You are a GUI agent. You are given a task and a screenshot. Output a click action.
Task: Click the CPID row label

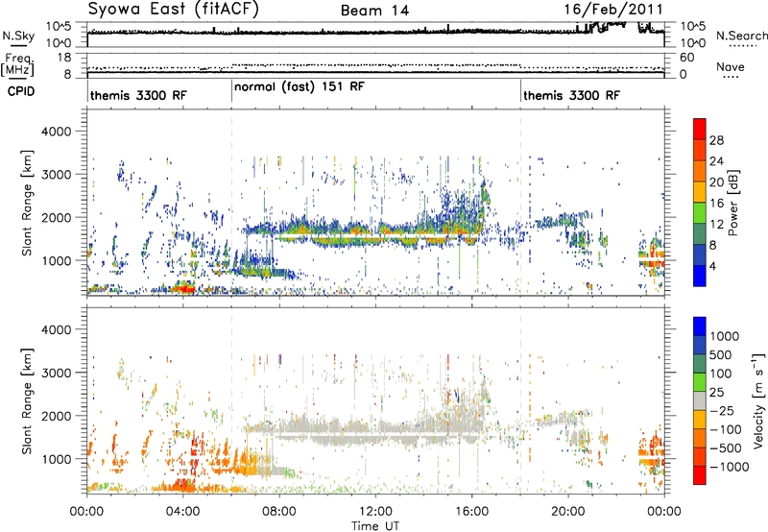pyautogui.click(x=21, y=91)
